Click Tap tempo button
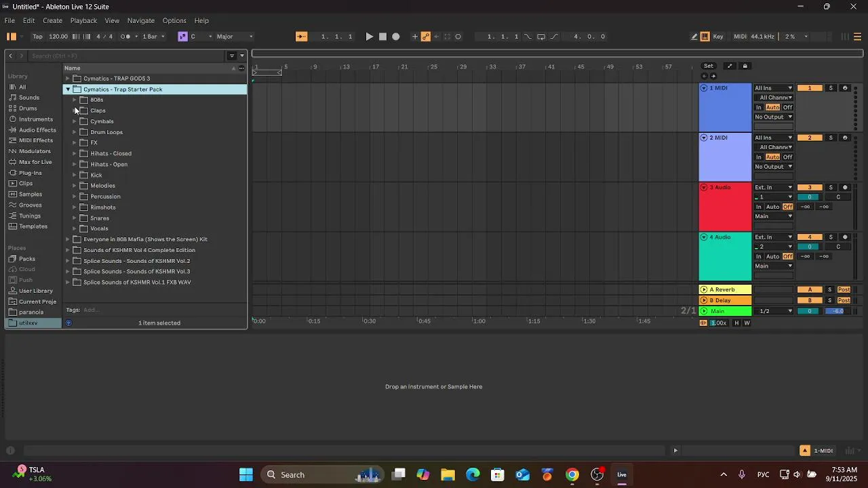The image size is (868, 488). click(38, 37)
